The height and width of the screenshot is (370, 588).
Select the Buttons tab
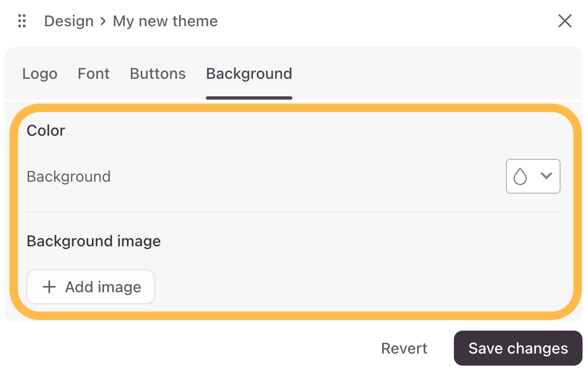pos(158,73)
